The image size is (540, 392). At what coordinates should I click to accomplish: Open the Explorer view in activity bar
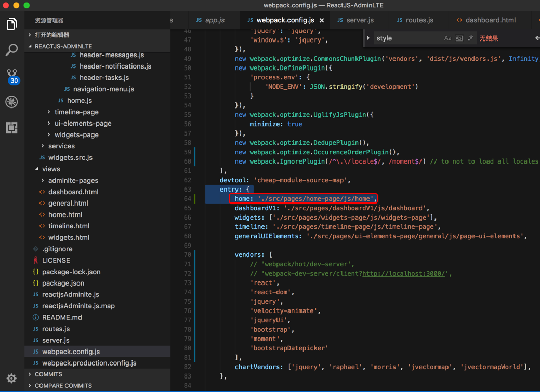11,24
